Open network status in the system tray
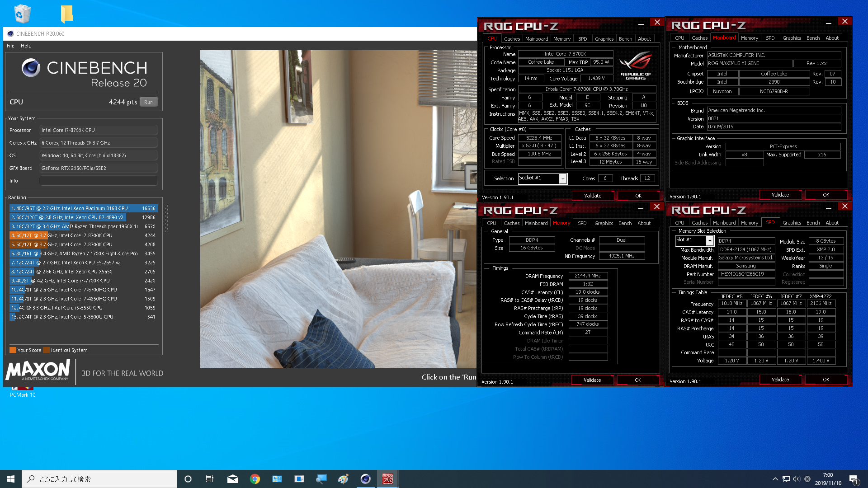 pos(786,479)
